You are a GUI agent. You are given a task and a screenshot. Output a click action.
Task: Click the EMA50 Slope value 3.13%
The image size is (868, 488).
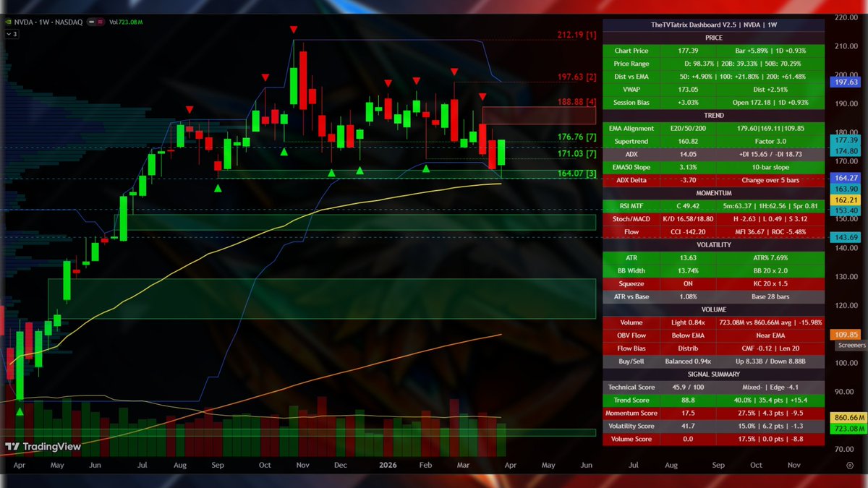(x=688, y=167)
